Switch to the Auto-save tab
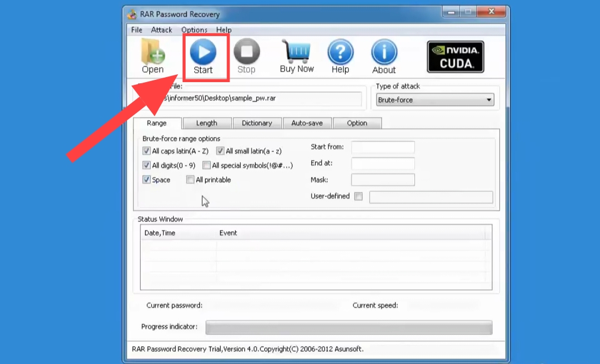 307,123
